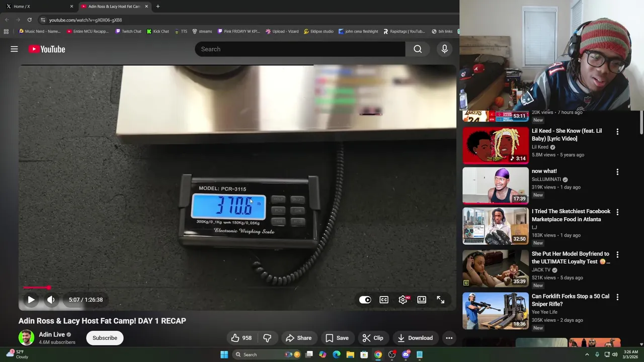The width and height of the screenshot is (644, 362).
Task: Toggle closed captions on the video
Action: [x=384, y=300]
